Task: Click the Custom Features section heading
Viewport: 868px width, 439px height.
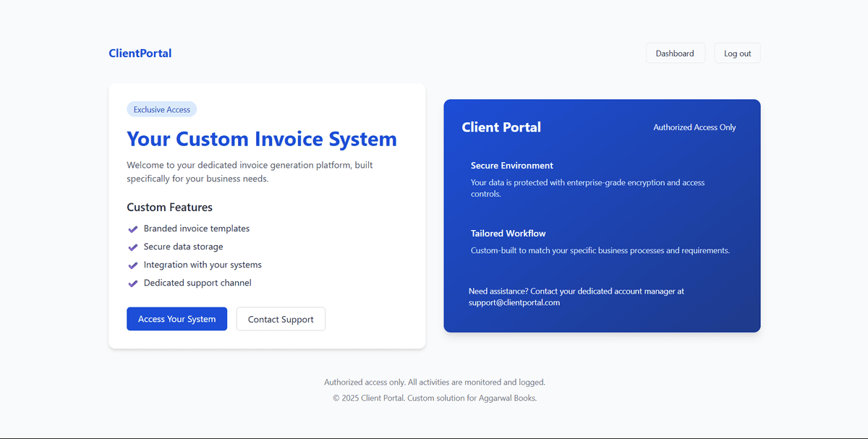Action: 170,208
